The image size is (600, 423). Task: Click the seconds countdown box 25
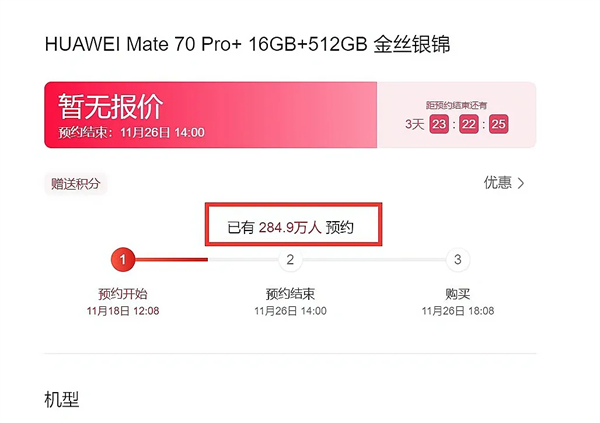[499, 124]
